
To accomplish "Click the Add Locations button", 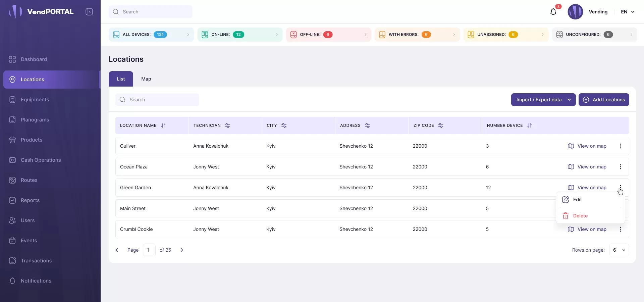I will [603, 100].
